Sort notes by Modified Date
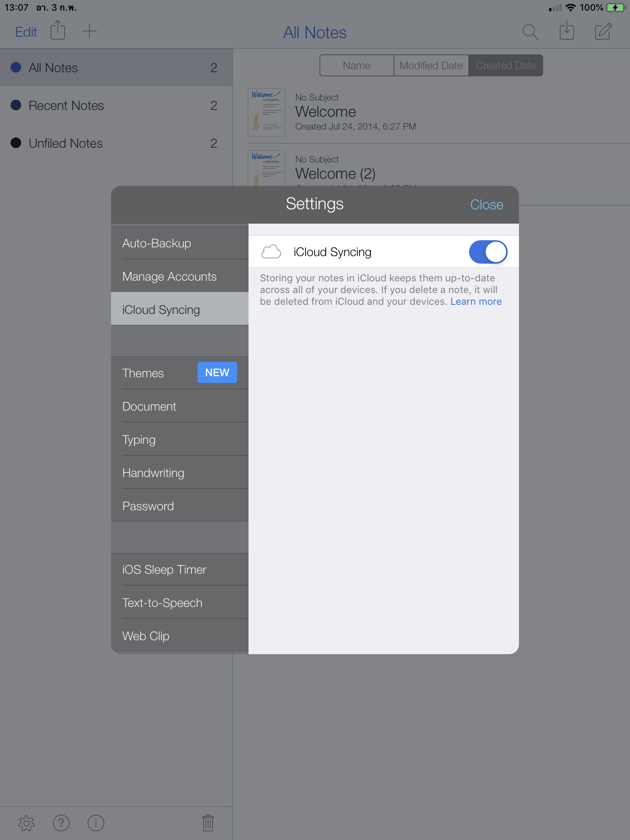The image size is (630, 840). coord(431,65)
